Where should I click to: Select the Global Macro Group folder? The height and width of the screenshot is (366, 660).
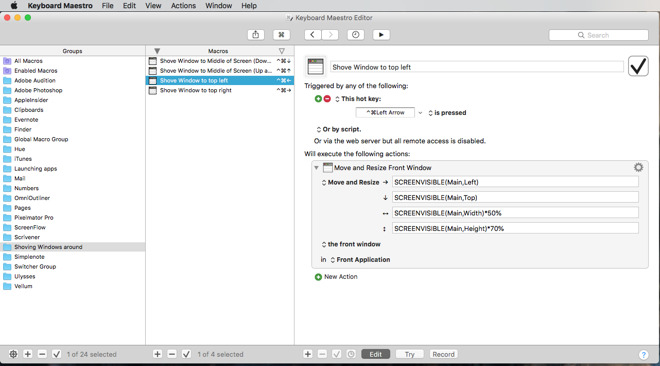click(72, 139)
